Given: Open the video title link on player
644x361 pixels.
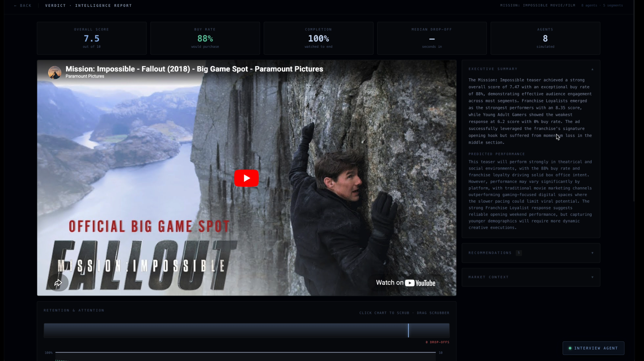Looking at the screenshot, I should pyautogui.click(x=194, y=69).
